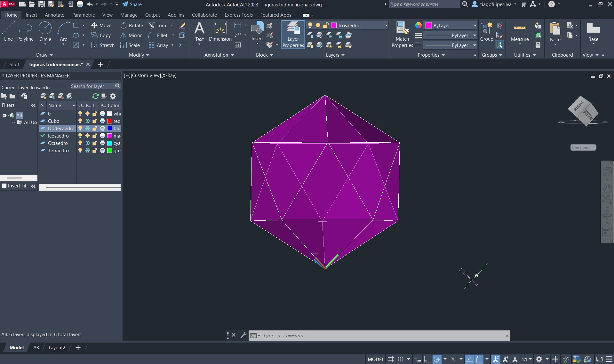Click the ViewCube navigation widget
Viewport: 614px width, 364px height.
[583, 111]
